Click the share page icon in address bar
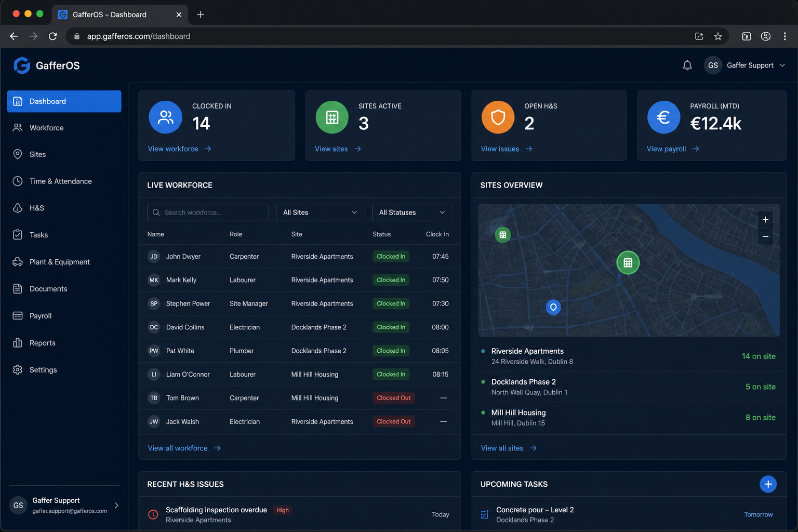The width and height of the screenshot is (798, 532). 699,36
